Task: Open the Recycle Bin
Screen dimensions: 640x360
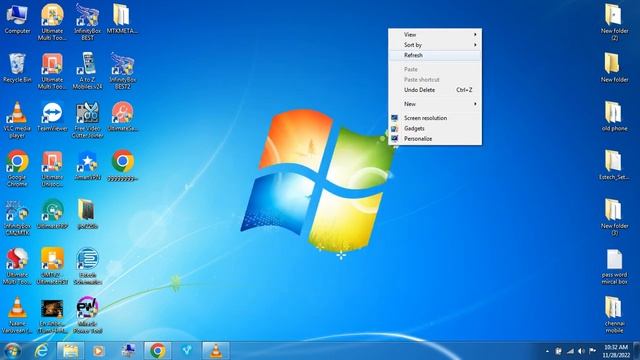Action: click(17, 68)
